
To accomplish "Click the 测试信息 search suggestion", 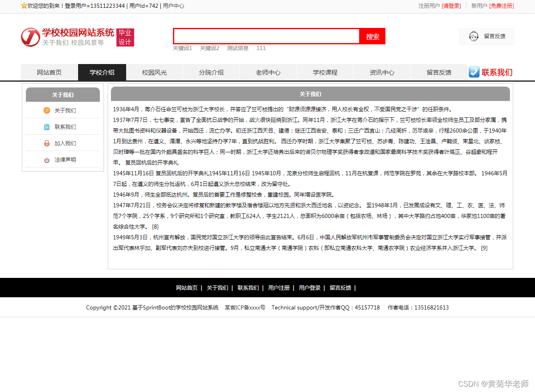I will (x=238, y=48).
